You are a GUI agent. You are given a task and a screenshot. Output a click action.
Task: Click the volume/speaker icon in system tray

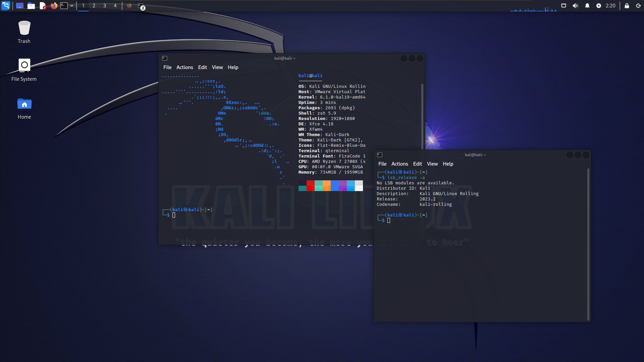(576, 5)
